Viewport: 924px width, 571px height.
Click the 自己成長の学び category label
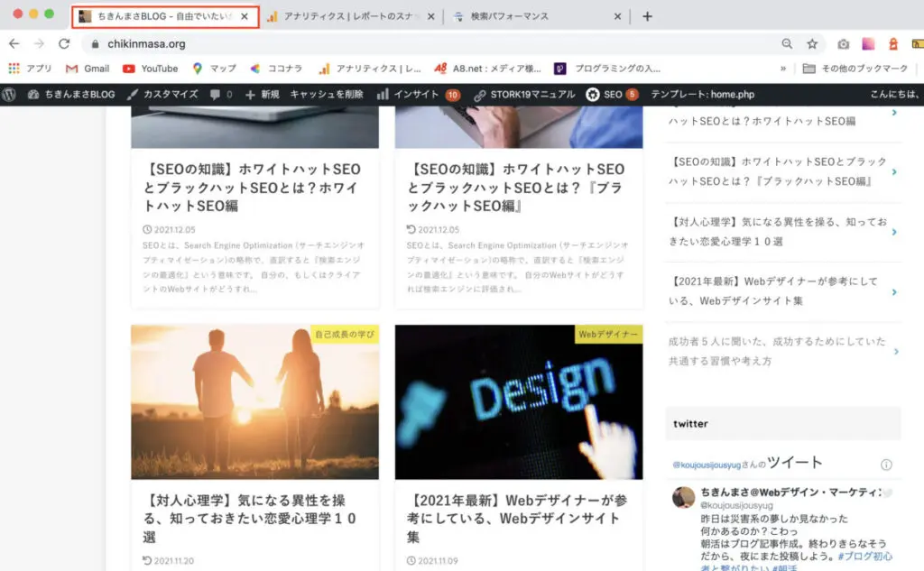click(345, 334)
